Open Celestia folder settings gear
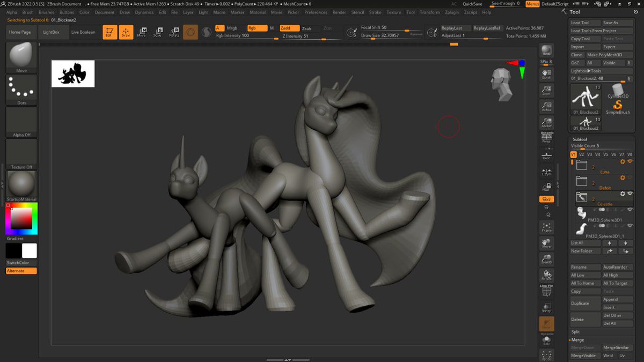 click(x=623, y=194)
